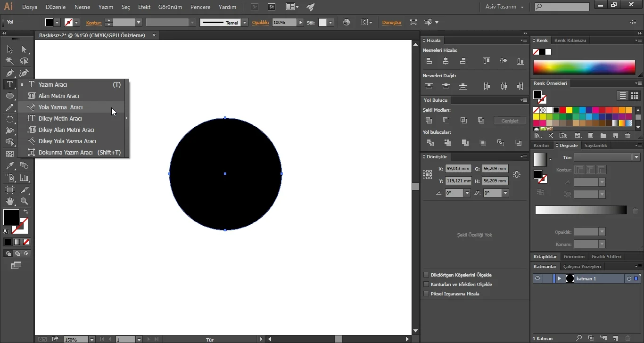Pick a color from the Renk spectrum bar

[x=584, y=67]
